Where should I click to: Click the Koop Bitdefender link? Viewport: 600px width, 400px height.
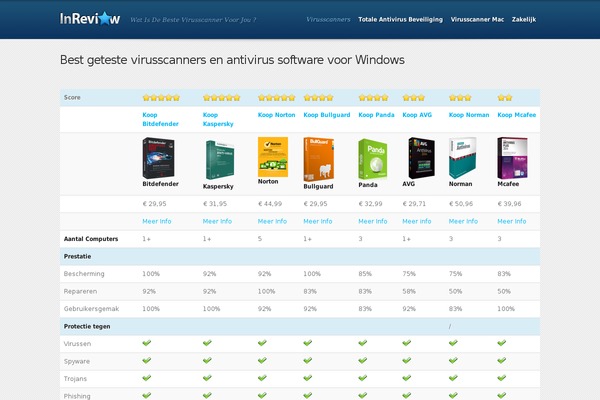pos(160,119)
